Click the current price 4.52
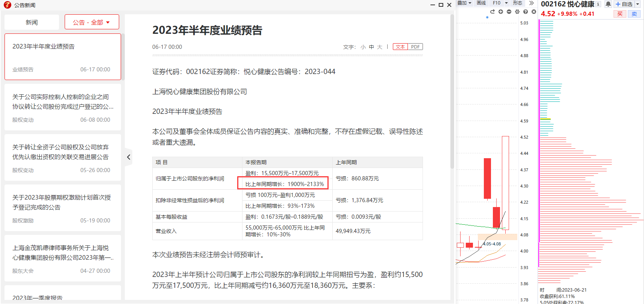Image resolution: width=644 pixels, height=304 pixels. pyautogui.click(x=548, y=14)
